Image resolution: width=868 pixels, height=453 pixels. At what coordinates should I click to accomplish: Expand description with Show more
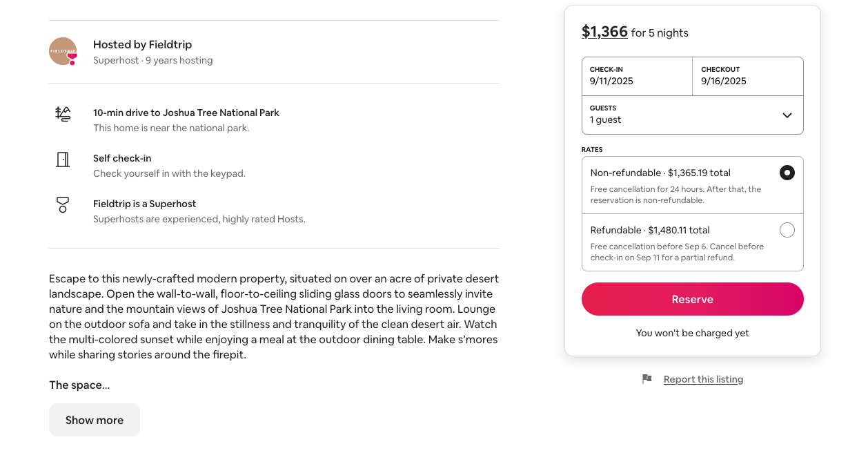tap(95, 420)
